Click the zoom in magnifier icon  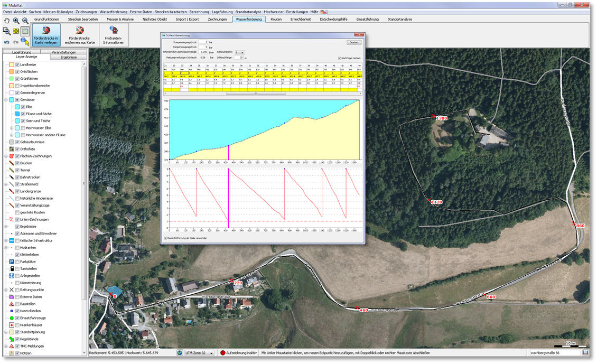click(16, 21)
